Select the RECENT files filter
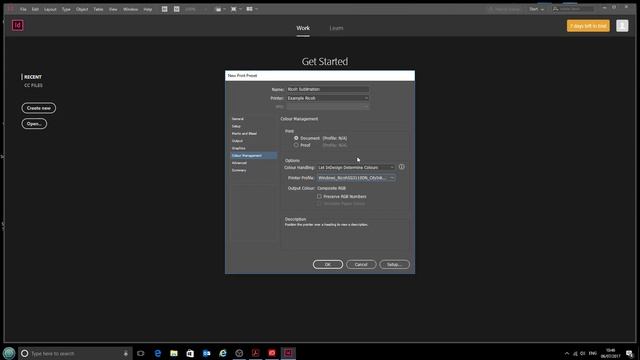This screenshot has width=640, height=360. [x=33, y=77]
